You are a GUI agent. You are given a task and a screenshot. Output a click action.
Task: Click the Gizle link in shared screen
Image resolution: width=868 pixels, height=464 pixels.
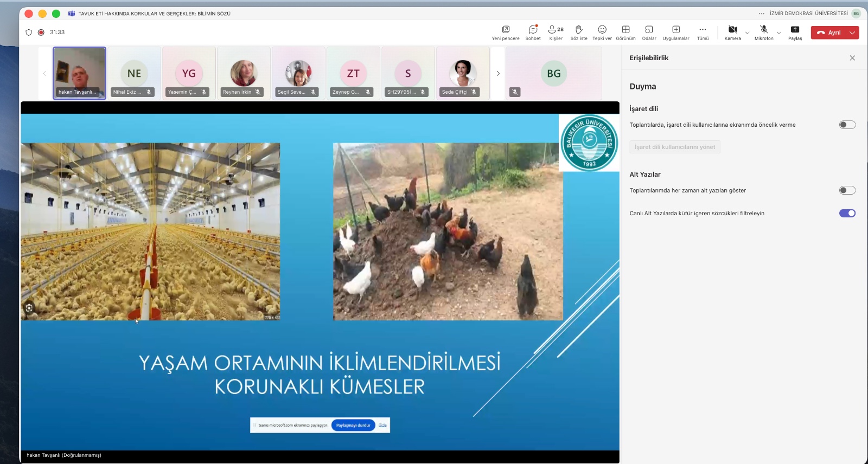tap(382, 425)
